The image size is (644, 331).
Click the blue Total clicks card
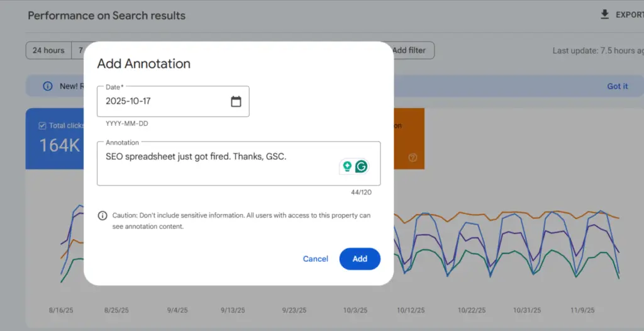tap(55, 138)
